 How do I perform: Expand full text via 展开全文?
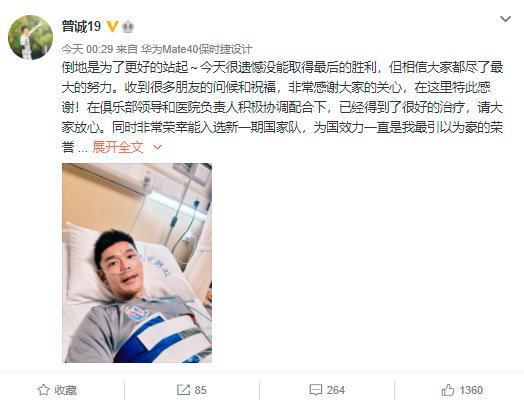pos(118,147)
